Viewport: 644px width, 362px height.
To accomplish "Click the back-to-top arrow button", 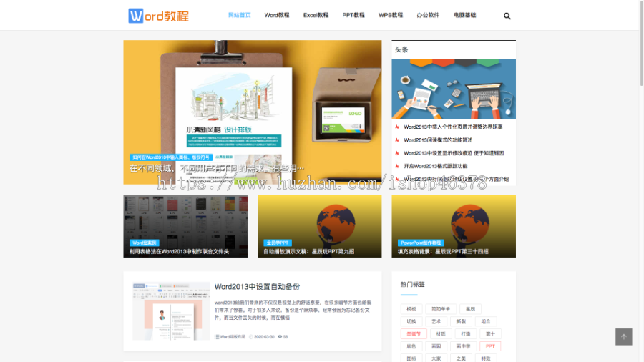I will coord(623,336).
